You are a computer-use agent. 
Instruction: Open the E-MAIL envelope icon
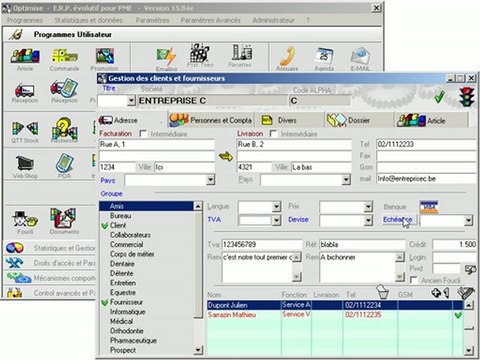[x=360, y=57]
